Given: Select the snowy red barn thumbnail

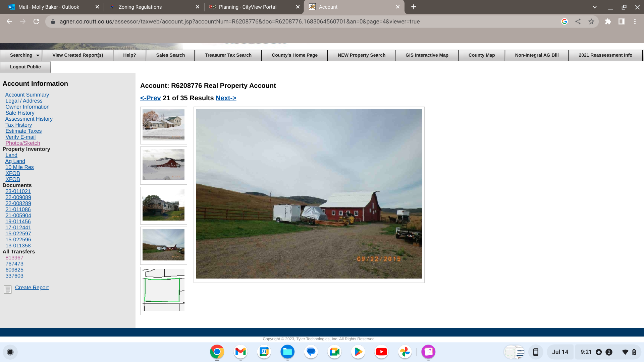Looking at the screenshot, I should (163, 165).
